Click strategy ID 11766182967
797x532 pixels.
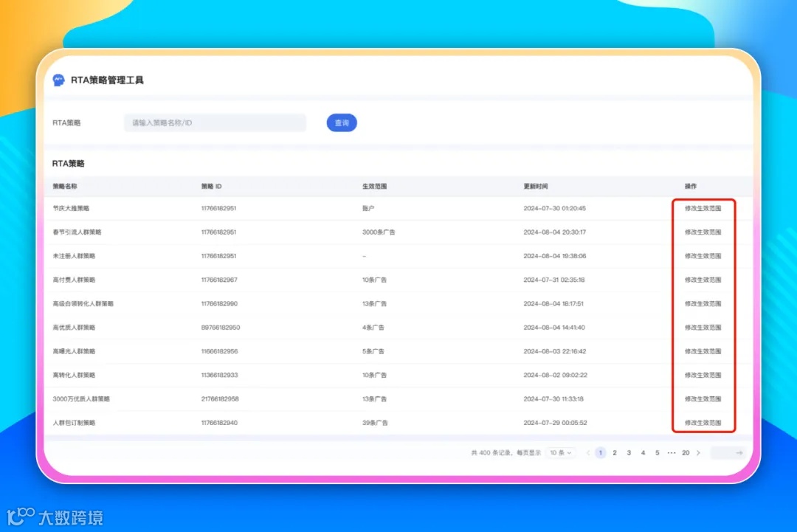219,280
